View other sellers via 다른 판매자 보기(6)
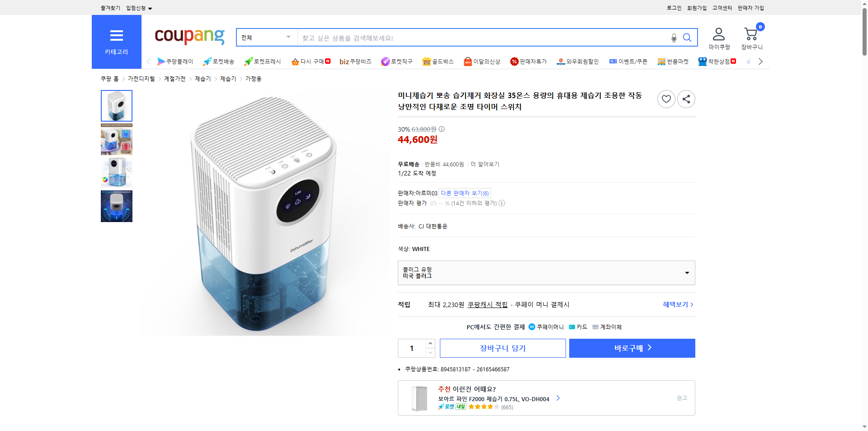 (465, 193)
